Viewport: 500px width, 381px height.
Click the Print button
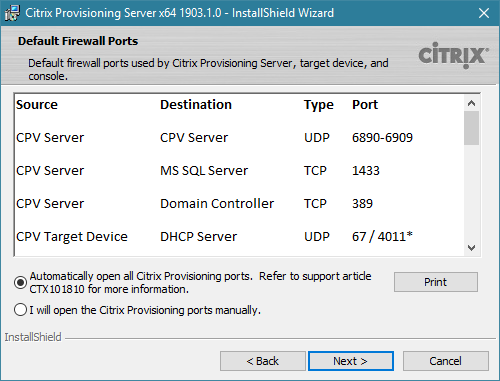(436, 282)
